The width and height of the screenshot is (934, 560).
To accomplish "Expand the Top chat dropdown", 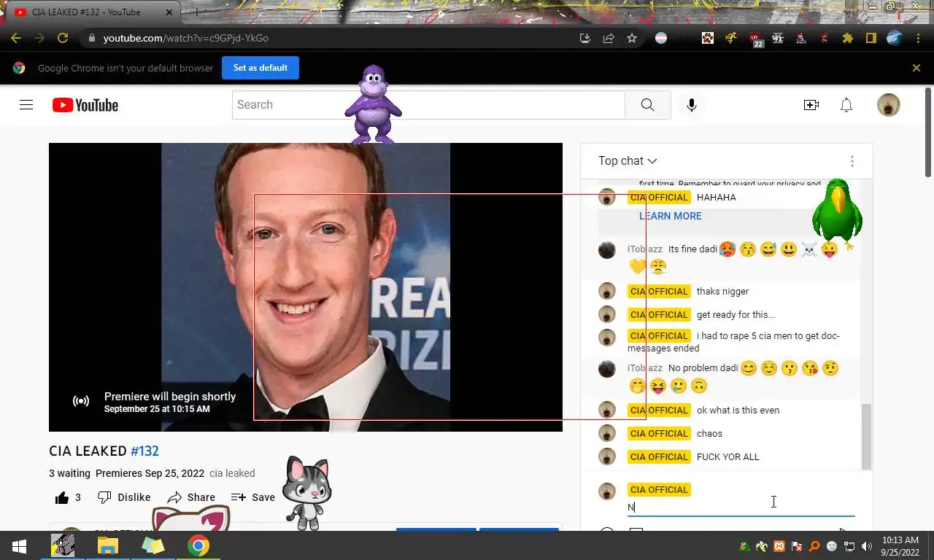I will tap(628, 161).
